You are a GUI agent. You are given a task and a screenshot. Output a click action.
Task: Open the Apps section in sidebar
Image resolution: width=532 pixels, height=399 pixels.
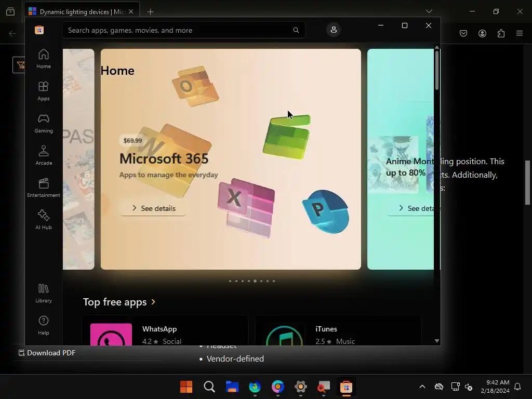[44, 91]
